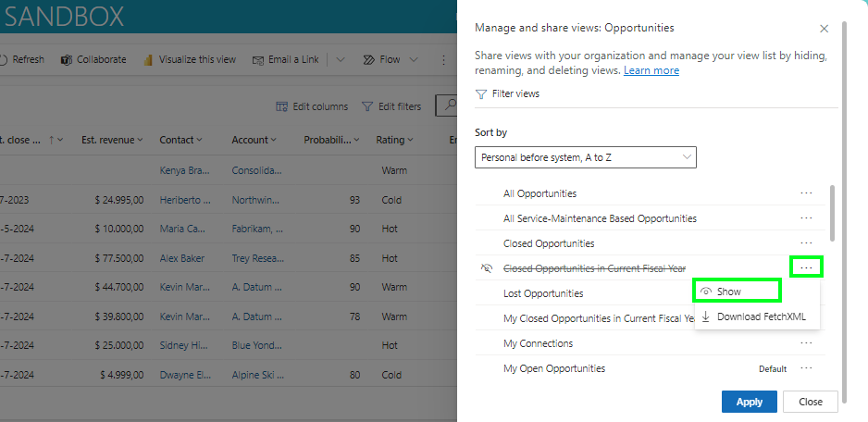Open Edit filters funnel icon
The height and width of the screenshot is (422, 868).
coord(367,106)
